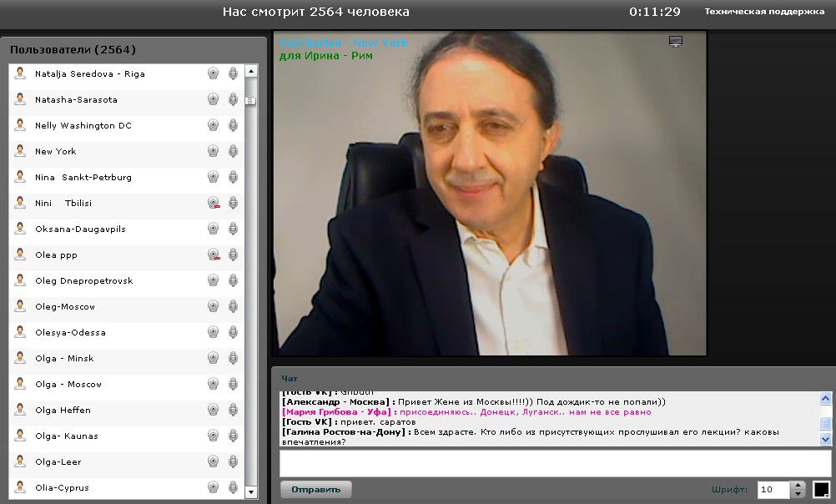The height and width of the screenshot is (504, 836).
Task: Click chat name Мария Грибова - Уфа
Action: coord(336,411)
